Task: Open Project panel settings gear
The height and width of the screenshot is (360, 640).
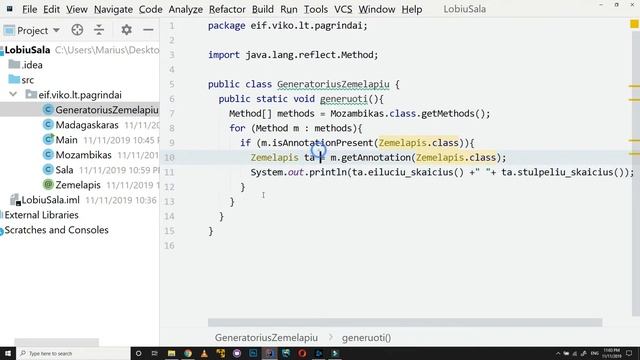Action: pyautogui.click(x=127, y=30)
